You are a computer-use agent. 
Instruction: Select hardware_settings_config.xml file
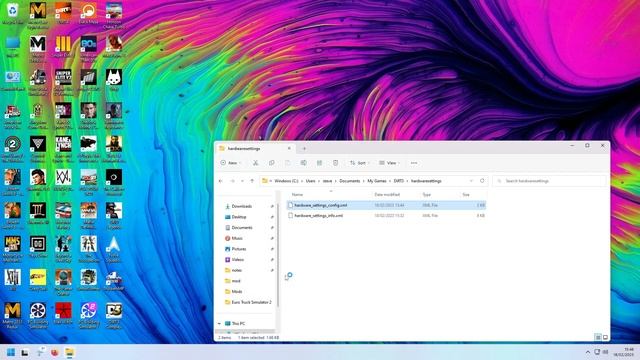coord(386,205)
